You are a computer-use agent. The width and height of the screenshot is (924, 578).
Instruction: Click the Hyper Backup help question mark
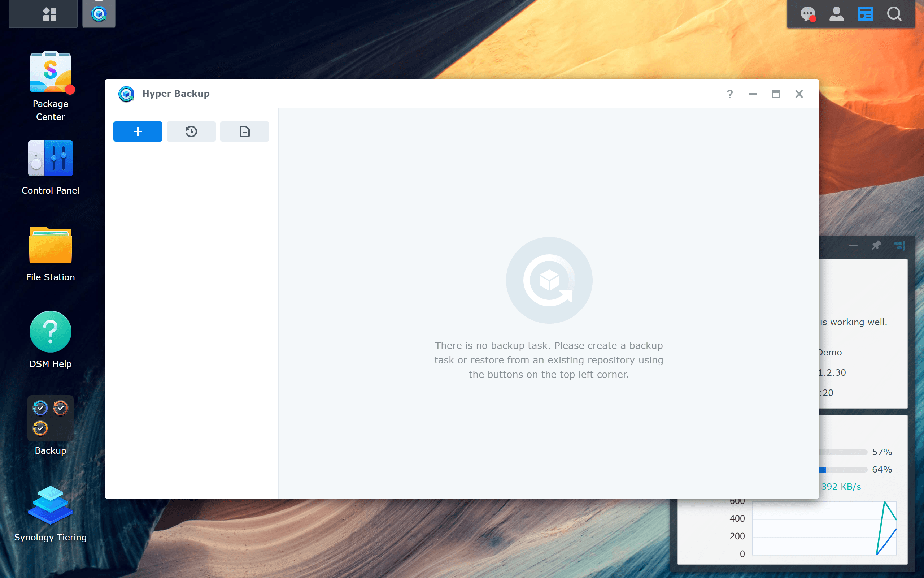[730, 94]
